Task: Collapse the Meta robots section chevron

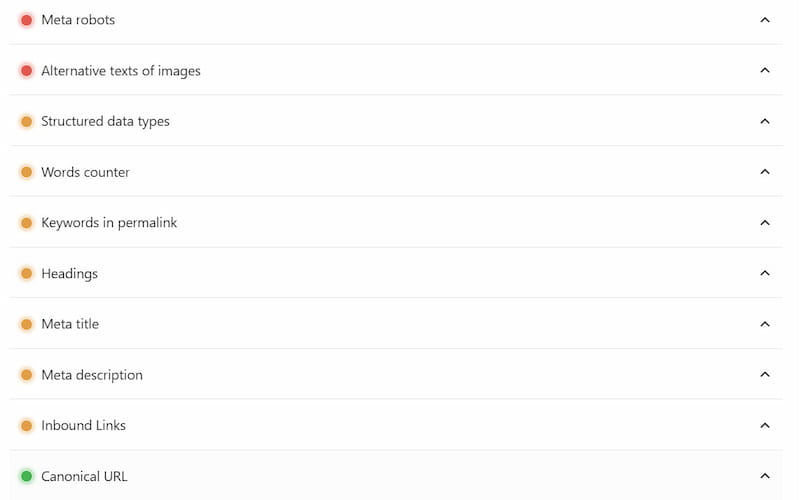Action: pyautogui.click(x=765, y=20)
